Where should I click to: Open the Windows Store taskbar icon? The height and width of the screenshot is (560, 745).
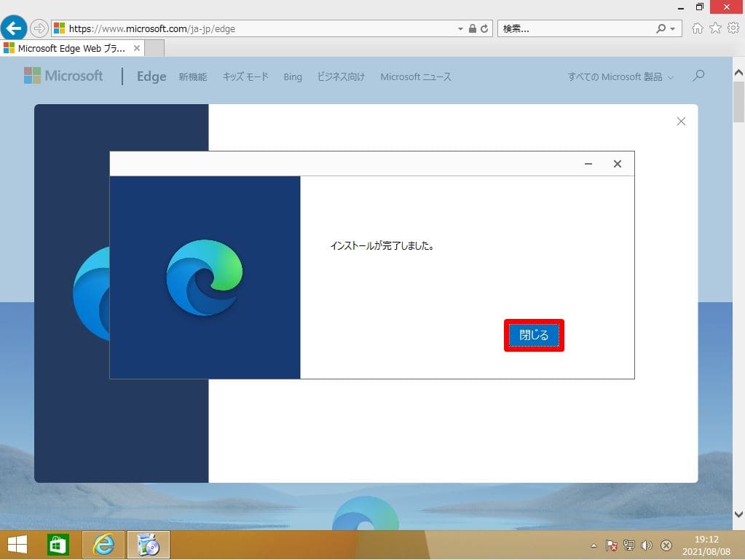[58, 545]
